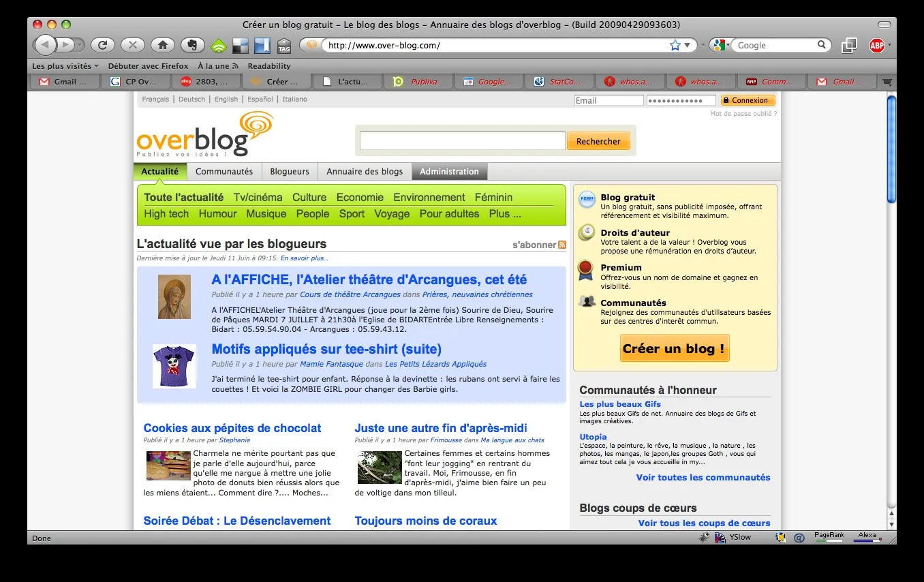Open the address bar history dropdown arrow

pyautogui.click(x=688, y=46)
